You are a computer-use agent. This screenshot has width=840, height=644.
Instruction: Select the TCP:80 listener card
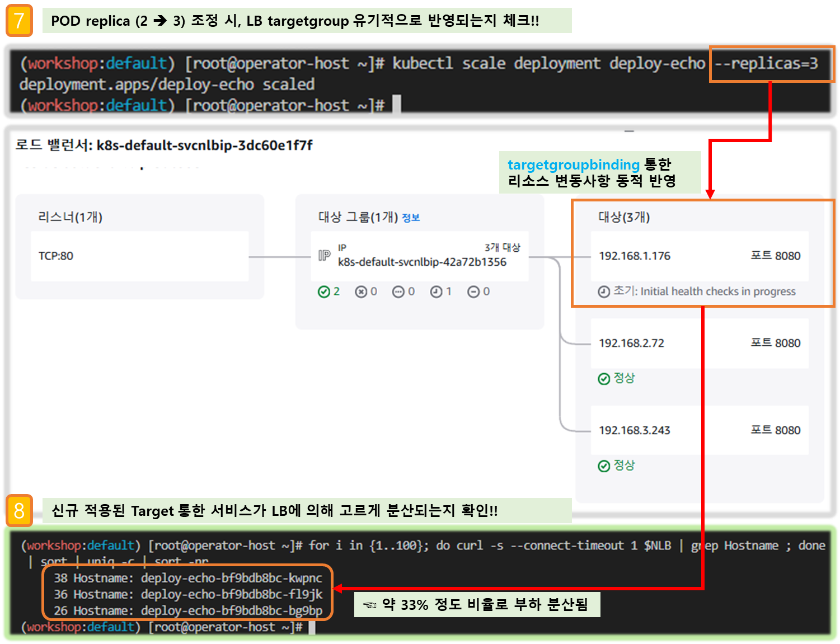click(x=140, y=256)
